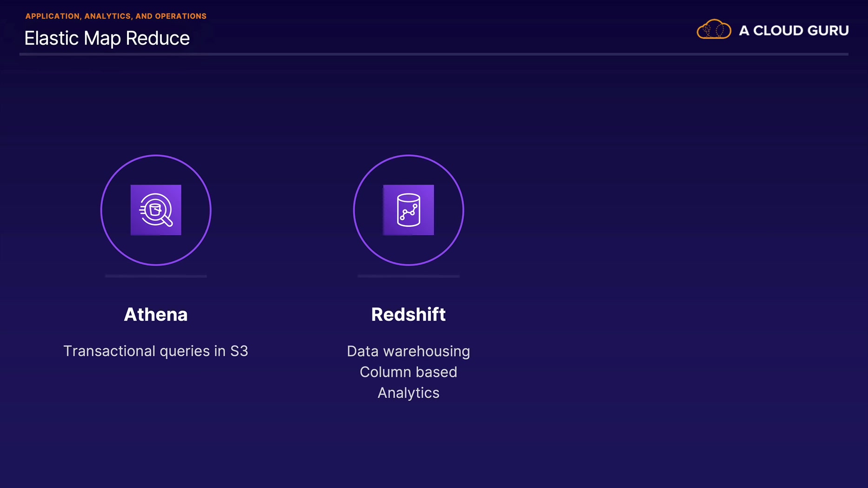Click the 'Data warehousing' line

[x=408, y=351]
